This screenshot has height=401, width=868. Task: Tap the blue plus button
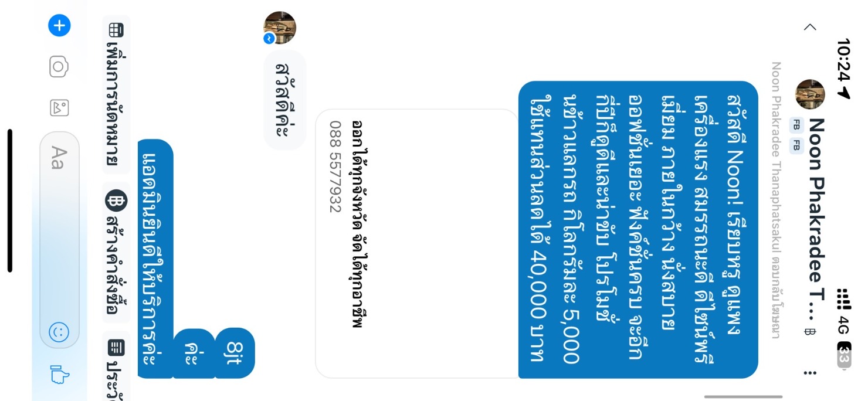click(x=59, y=26)
